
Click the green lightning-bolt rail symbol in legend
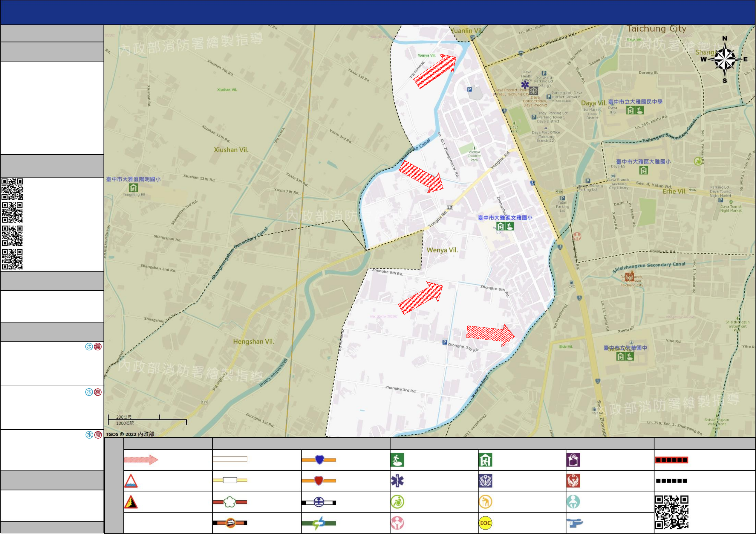319,523
